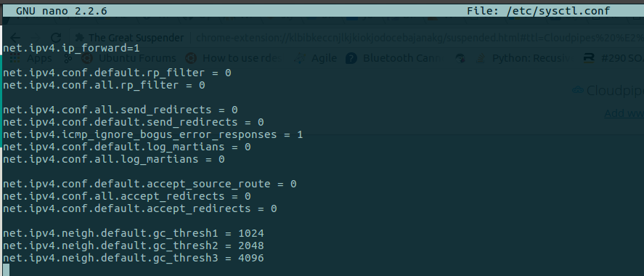Click the Agile bookmark icon
Screen dimensions: 644x276
(x=300, y=58)
